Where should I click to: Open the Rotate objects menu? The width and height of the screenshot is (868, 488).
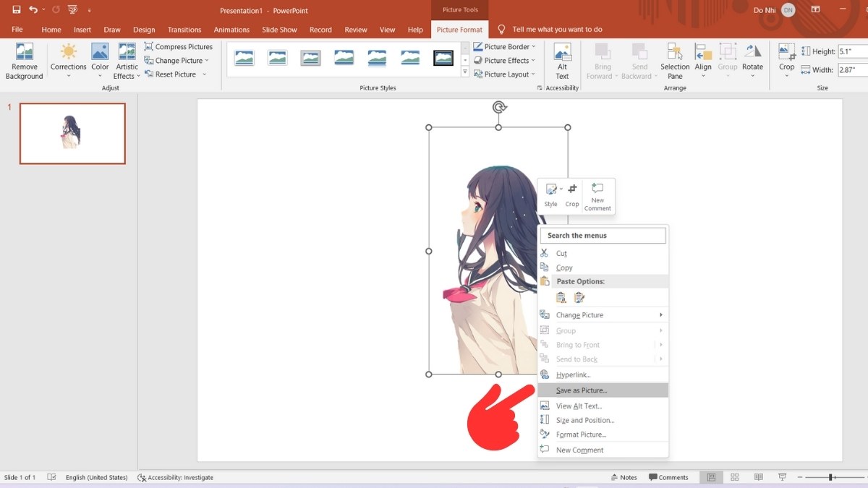pos(752,61)
